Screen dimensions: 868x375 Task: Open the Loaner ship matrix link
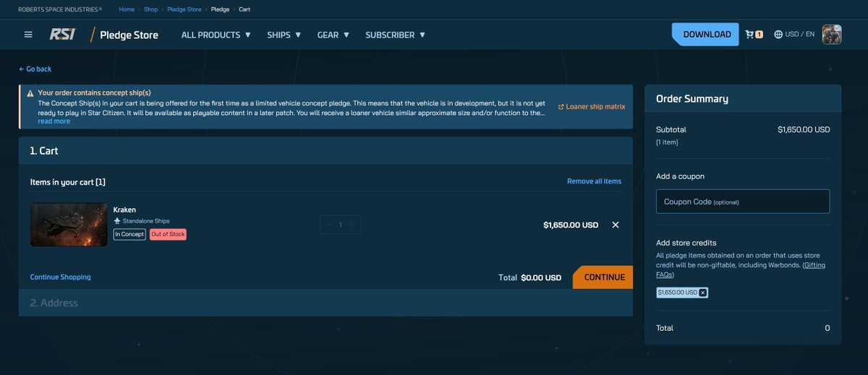coord(592,107)
